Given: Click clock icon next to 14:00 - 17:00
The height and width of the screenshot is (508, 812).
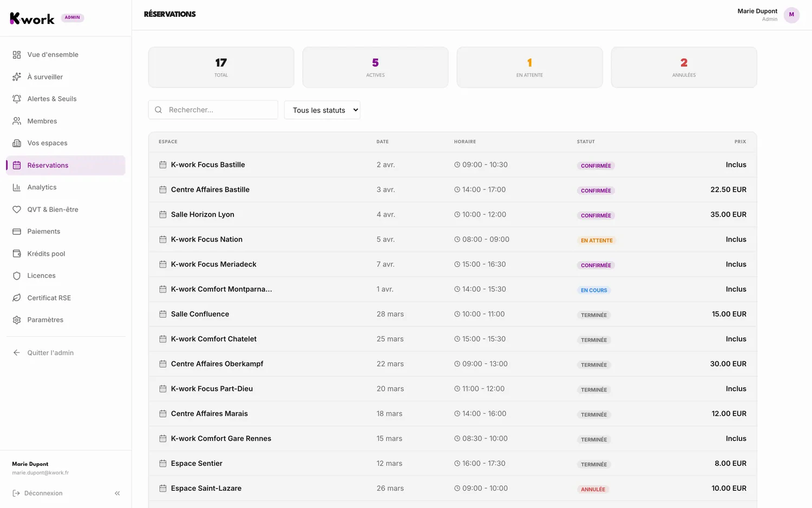Looking at the screenshot, I should (457, 190).
